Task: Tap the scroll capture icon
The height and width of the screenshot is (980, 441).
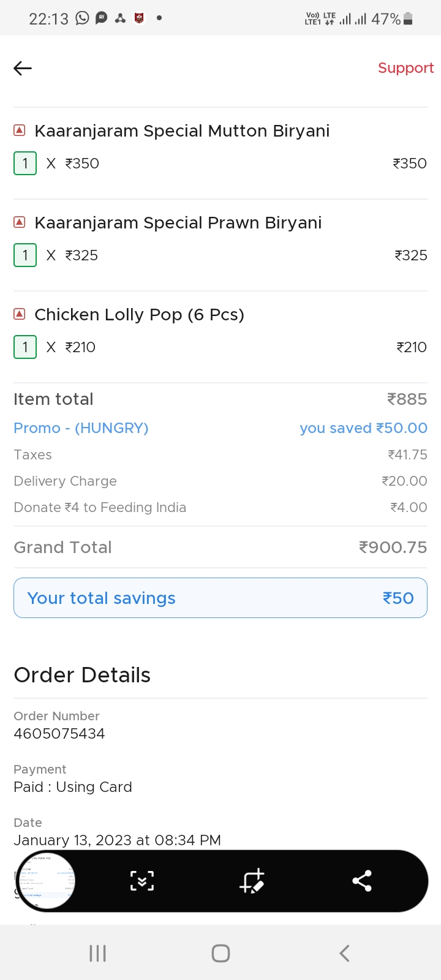Action: pyautogui.click(x=142, y=881)
